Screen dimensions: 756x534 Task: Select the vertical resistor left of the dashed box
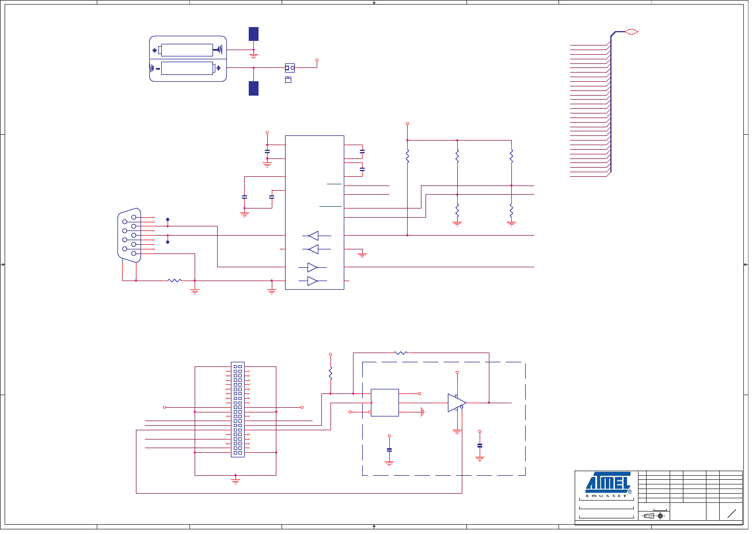[x=330, y=373]
